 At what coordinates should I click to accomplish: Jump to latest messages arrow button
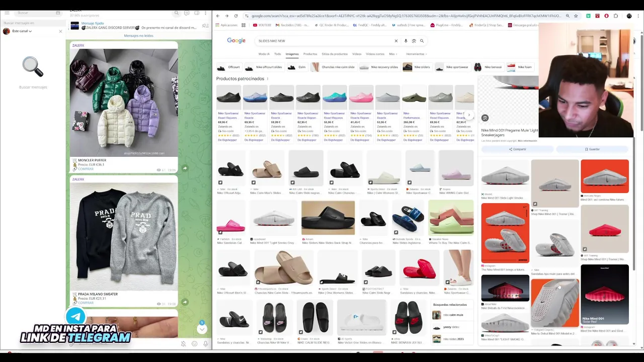(202, 329)
